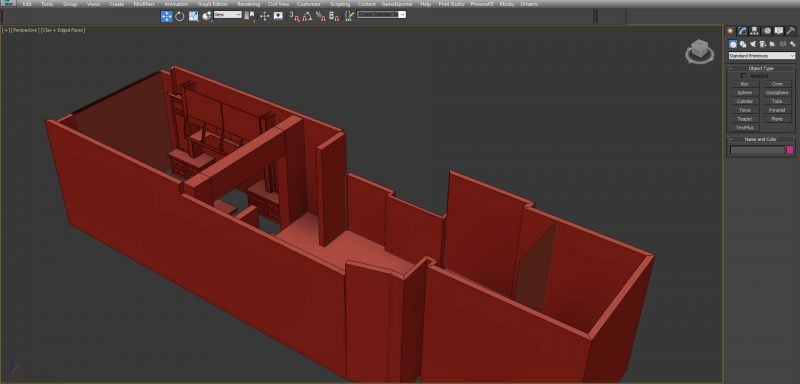The width and height of the screenshot is (800, 384).
Task: Toggle Spinner Snap
Action: coord(334,16)
